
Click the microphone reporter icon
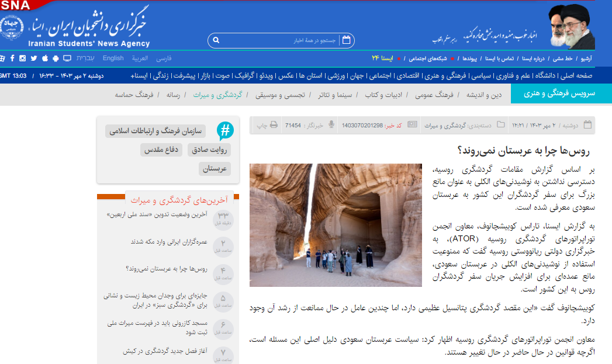pyautogui.click(x=331, y=124)
